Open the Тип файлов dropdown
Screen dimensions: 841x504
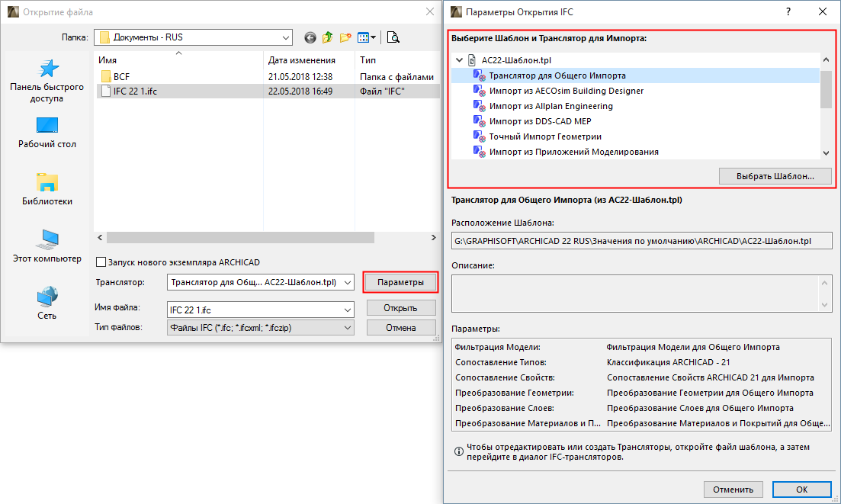(x=348, y=328)
